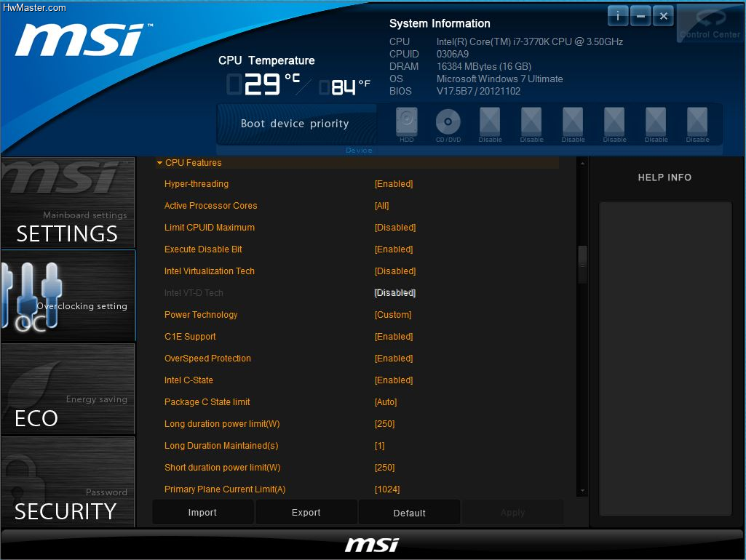The image size is (746, 560).
Task: Edit Primary Plane Current Limit [1024] value
Action: (386, 489)
